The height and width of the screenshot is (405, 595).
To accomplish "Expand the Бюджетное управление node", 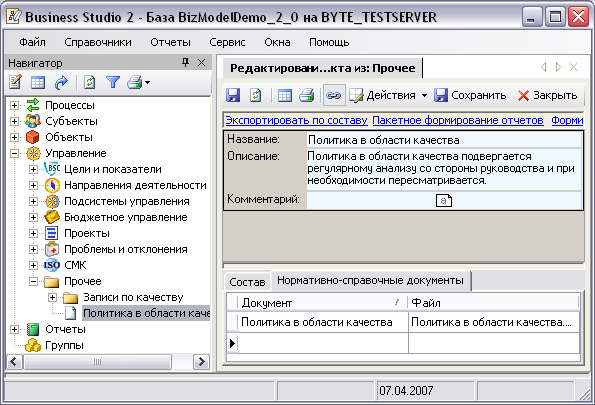I will point(33,217).
